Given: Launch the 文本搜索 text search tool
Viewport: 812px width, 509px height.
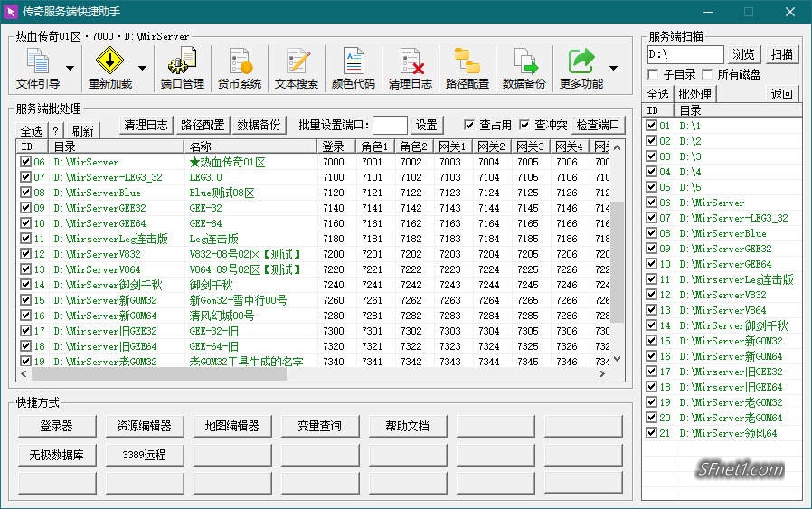Looking at the screenshot, I should [297, 68].
